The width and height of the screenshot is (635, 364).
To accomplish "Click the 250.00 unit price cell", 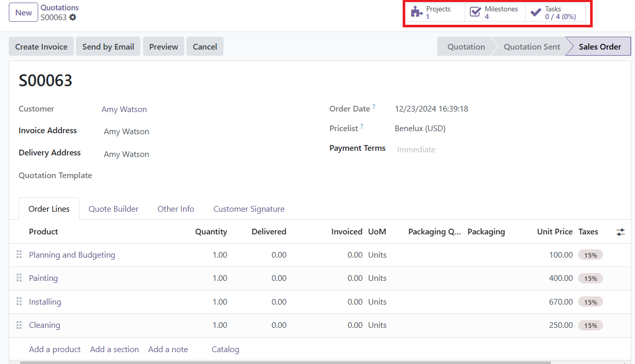I will [x=561, y=325].
